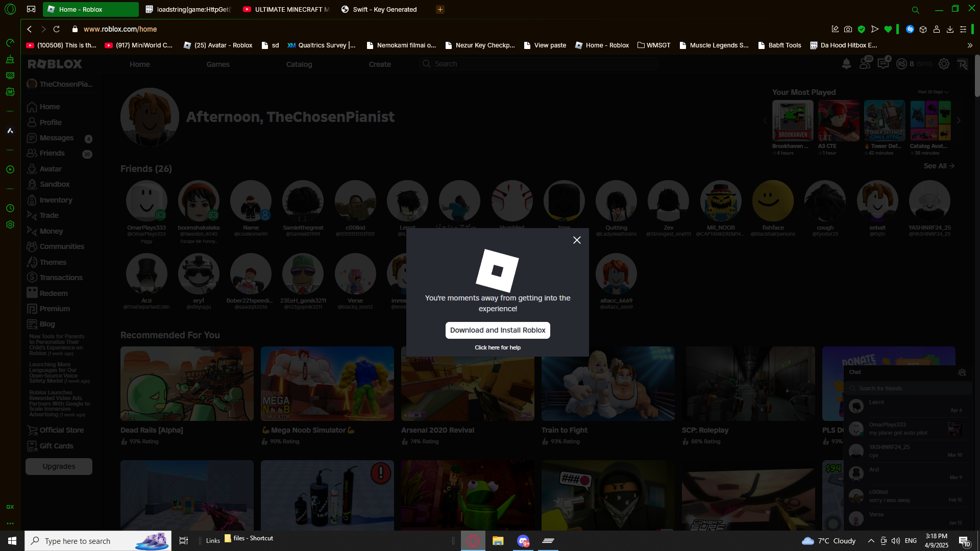Open the See All most played link
The image size is (980, 551).
[939, 166]
